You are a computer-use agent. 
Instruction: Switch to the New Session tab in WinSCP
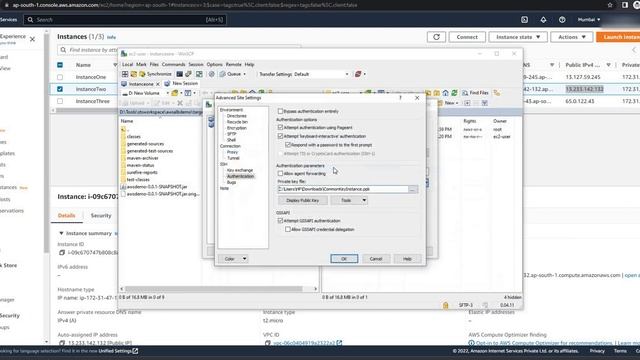coord(181,83)
